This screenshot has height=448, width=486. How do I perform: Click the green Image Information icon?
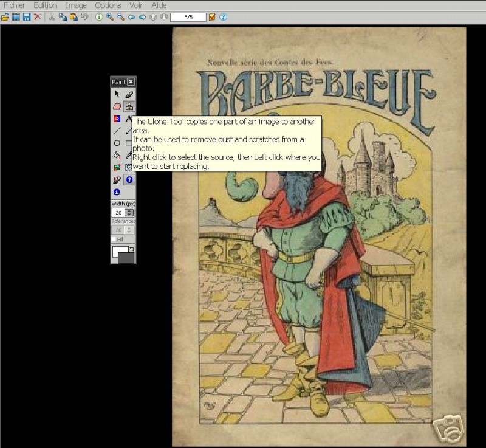tap(99, 17)
